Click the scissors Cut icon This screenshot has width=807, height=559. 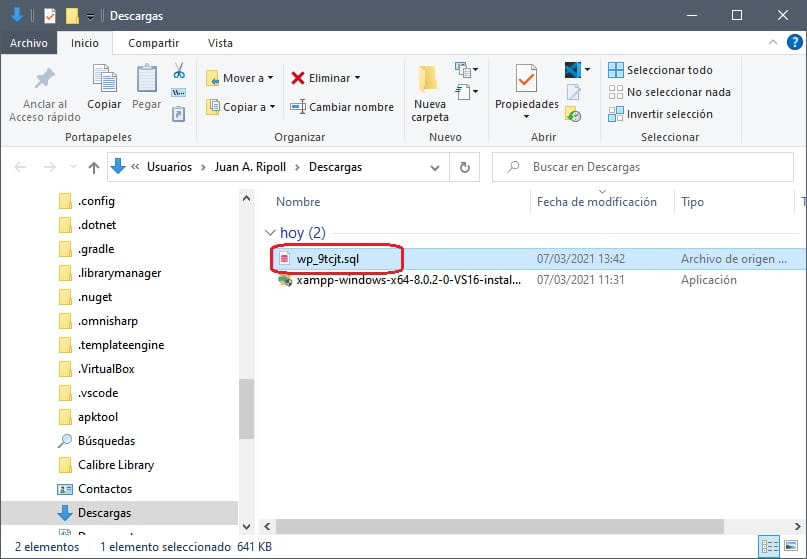tap(179, 70)
